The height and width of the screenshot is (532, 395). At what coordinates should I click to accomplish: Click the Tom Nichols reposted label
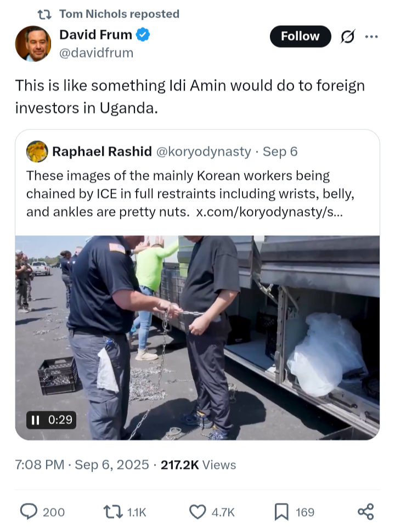pos(119,14)
